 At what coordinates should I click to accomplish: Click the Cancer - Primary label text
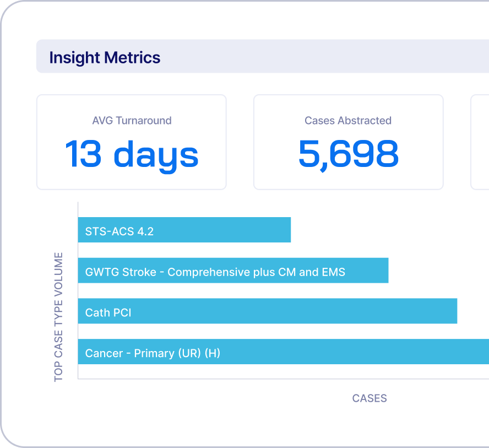coord(152,353)
